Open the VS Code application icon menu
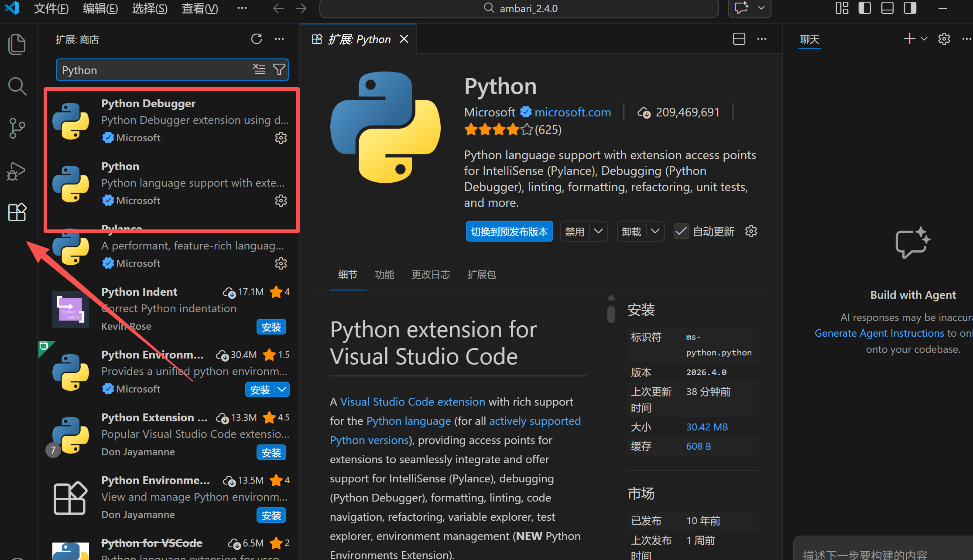 (x=12, y=8)
